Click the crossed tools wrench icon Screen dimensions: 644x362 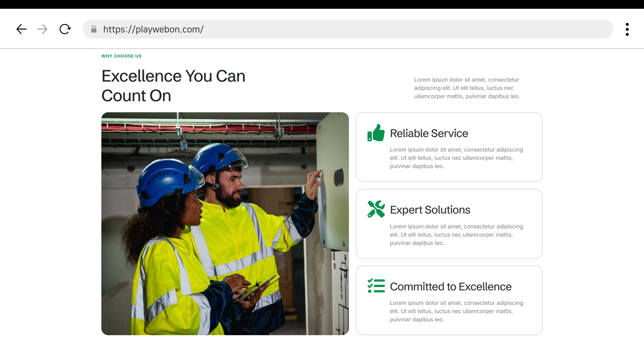376,209
